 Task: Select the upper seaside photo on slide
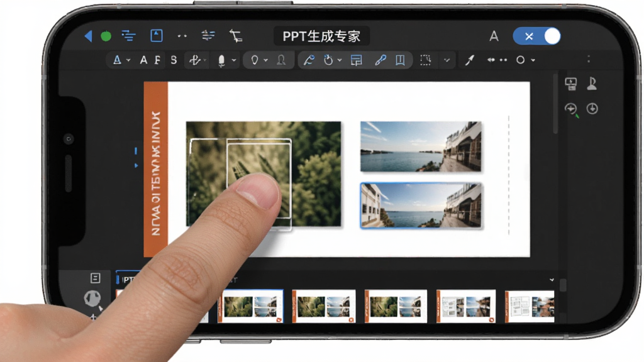(x=421, y=146)
